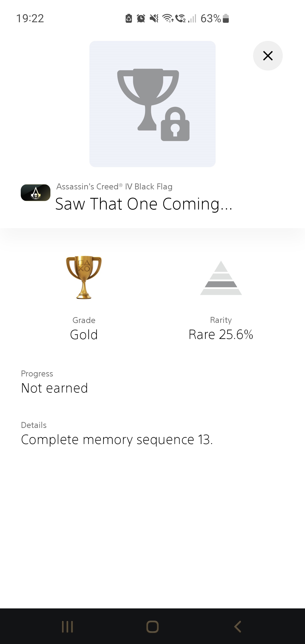Tap the 'Saw That One Coming...' trophy name
This screenshot has height=644, width=305.
coord(144,204)
